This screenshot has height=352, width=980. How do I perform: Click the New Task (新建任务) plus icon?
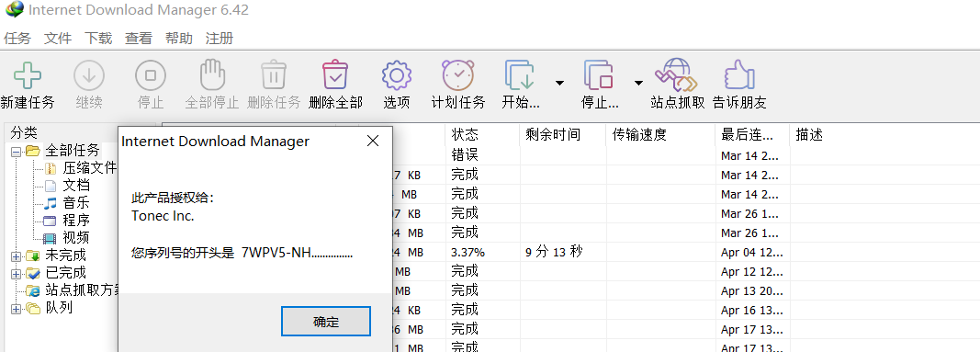point(27,75)
